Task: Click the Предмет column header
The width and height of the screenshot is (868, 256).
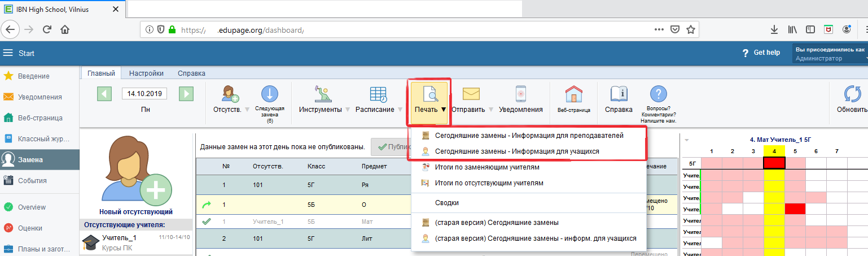Action: tap(374, 167)
